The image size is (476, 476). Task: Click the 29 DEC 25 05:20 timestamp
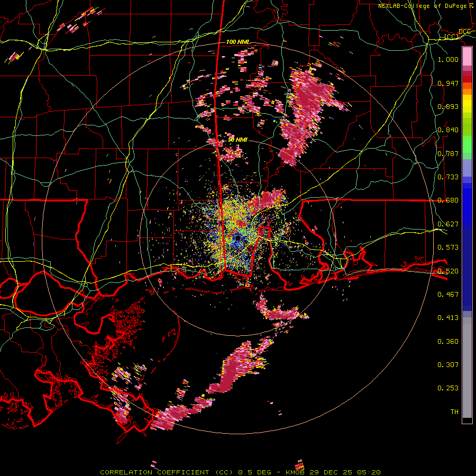point(345,472)
